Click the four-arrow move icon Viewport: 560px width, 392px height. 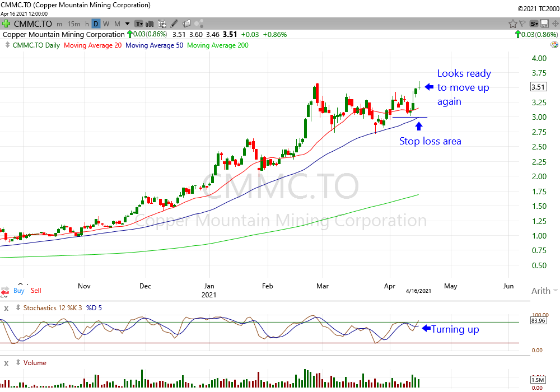coord(556,24)
